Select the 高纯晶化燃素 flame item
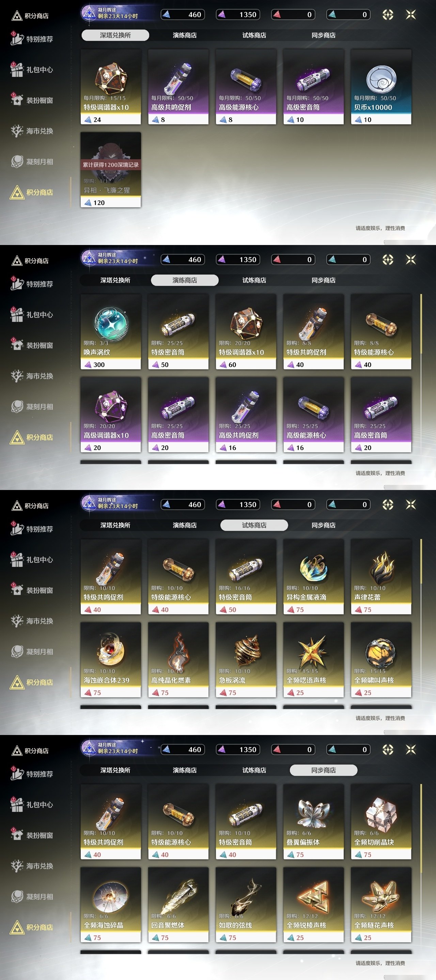Viewport: 436px width, 980px height. click(x=178, y=660)
